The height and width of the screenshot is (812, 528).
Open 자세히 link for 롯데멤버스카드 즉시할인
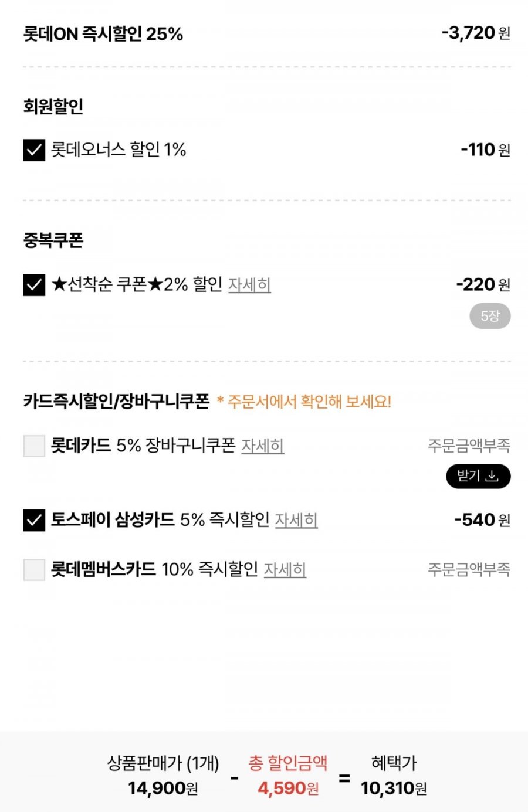(285, 569)
